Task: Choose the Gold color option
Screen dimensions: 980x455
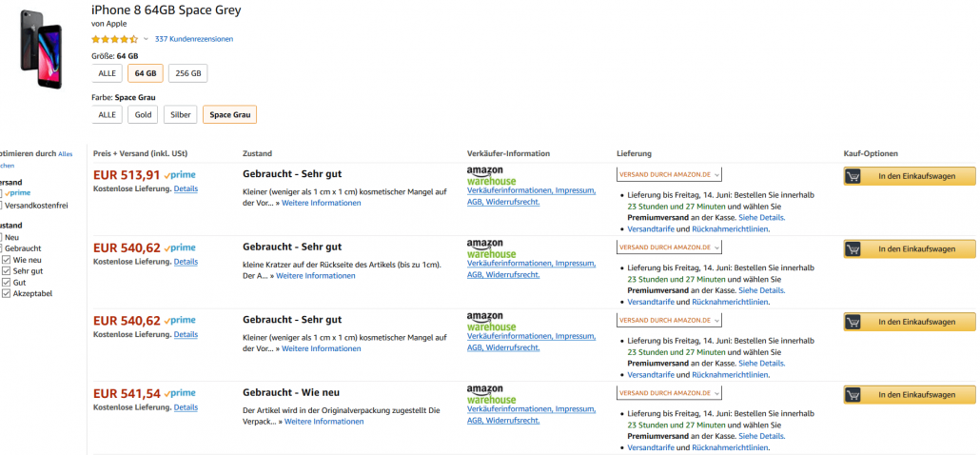Action: pyautogui.click(x=143, y=115)
